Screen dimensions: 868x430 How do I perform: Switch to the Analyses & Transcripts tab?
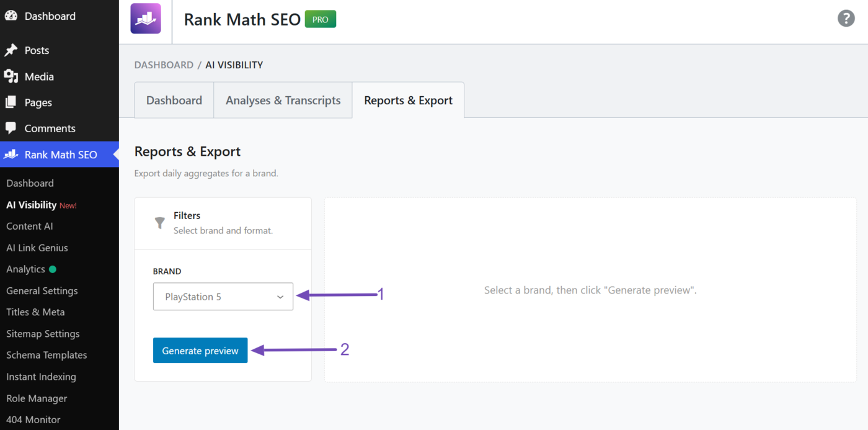[x=283, y=101]
